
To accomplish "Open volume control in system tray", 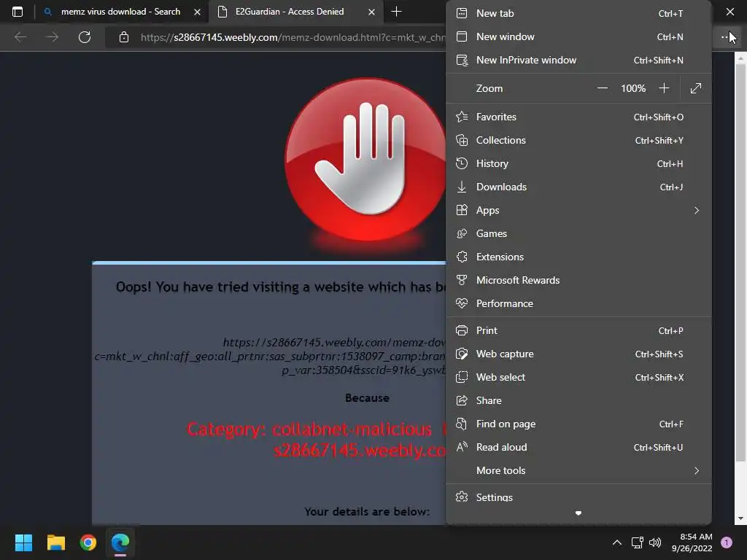I will click(x=655, y=542).
